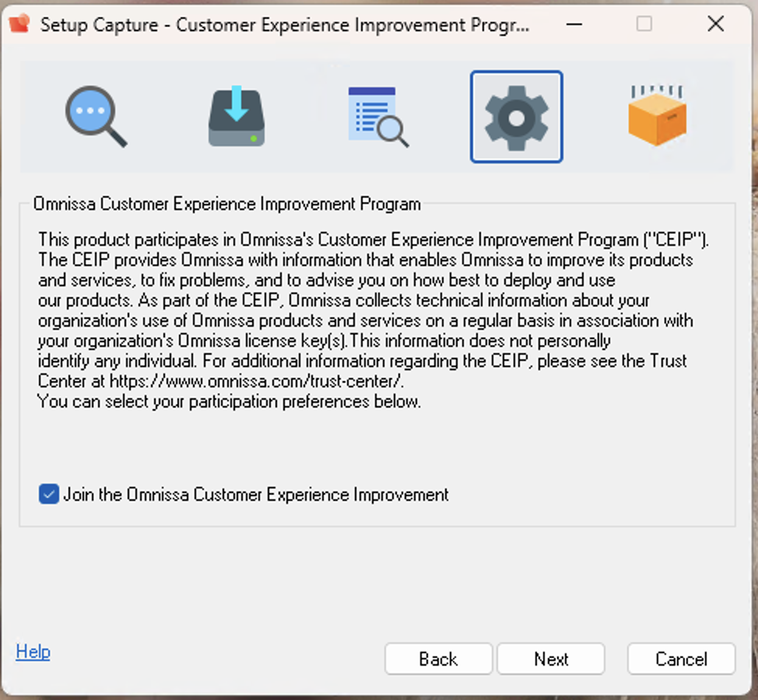This screenshot has width=758, height=700.
Task: Click the 'select your participation preferences below' line
Action: point(230,402)
